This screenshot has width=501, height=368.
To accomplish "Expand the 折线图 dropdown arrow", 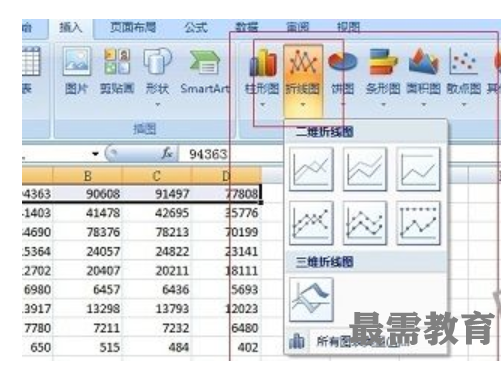I will pos(303,105).
